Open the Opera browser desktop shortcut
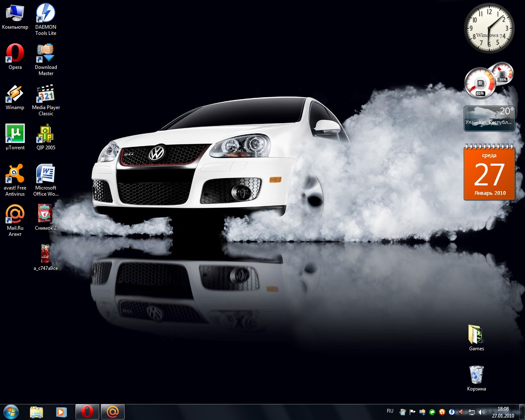Image resolution: width=525 pixels, height=420 pixels. 15,54
